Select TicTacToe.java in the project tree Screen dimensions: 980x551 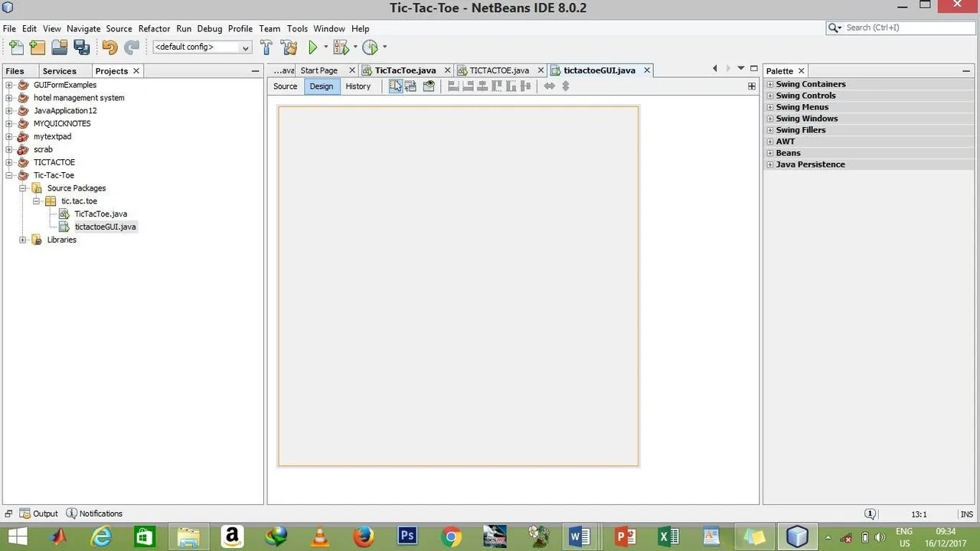[x=100, y=214]
